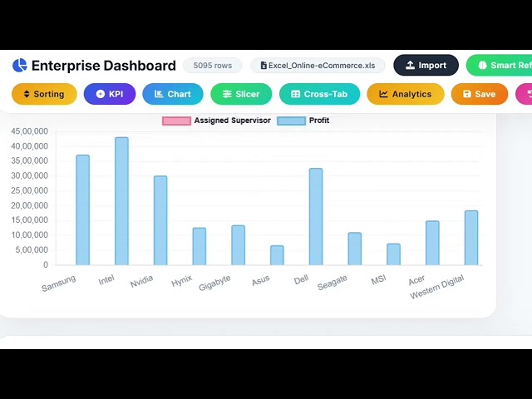Click the Excel_Online-eCommerce.xls file chip
Screen dimensions: 532x399
coord(318,66)
